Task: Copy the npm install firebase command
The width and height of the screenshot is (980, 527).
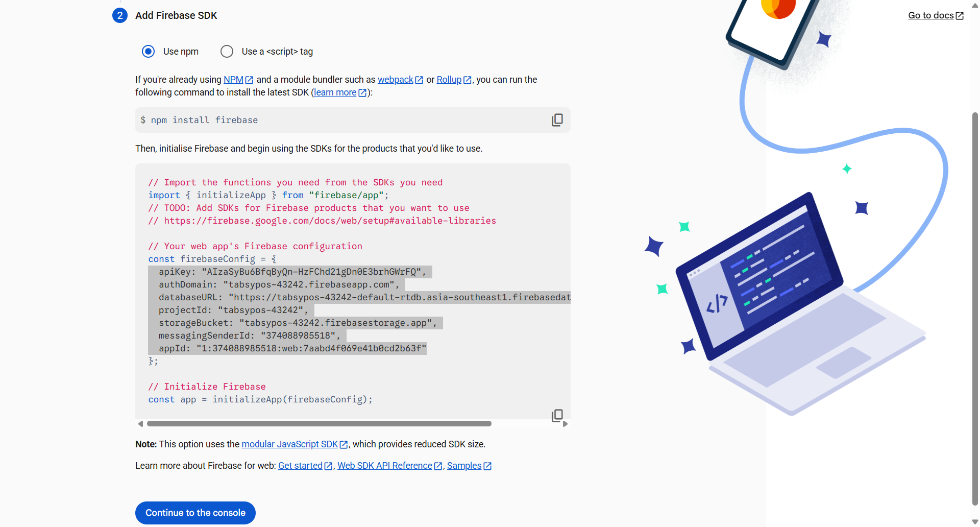Action: (557, 120)
